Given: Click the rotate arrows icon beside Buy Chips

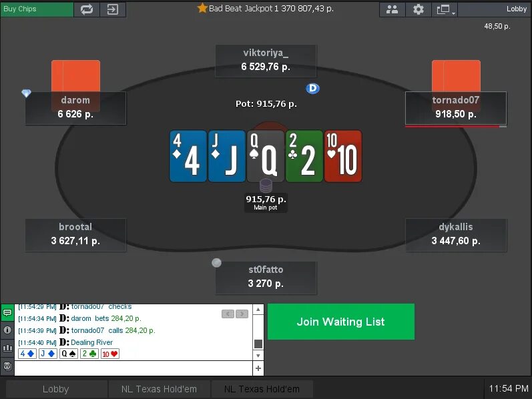Looking at the screenshot, I should click(x=87, y=9).
